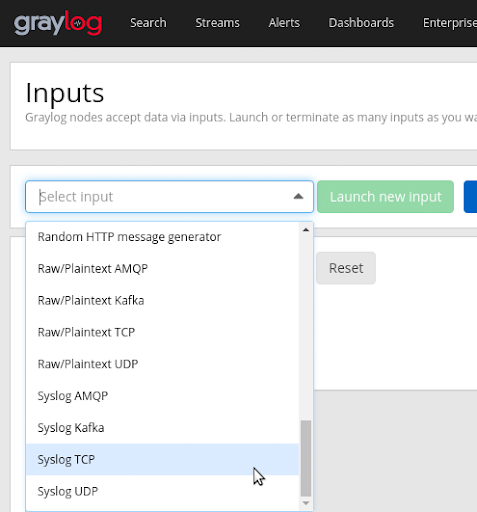Screen dimensions: 477x512
Task: Select Raw/Plaintext AMQP from list
Action: [x=162, y=269]
